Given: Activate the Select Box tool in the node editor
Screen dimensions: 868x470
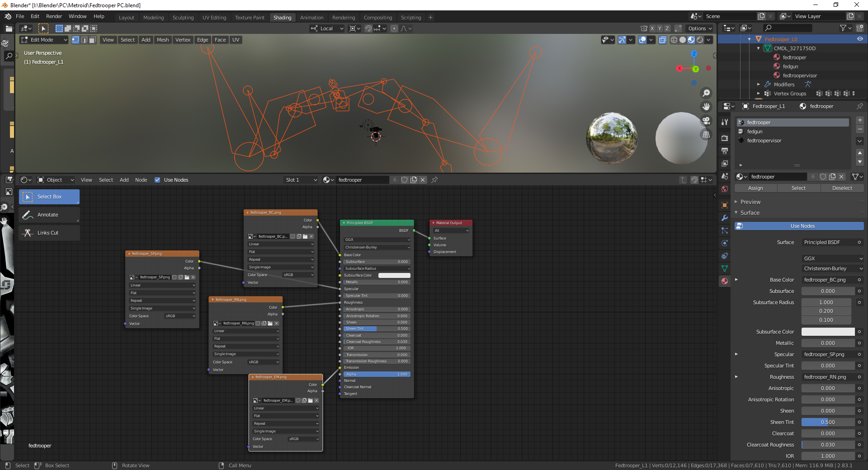Looking at the screenshot, I should click(49, 197).
